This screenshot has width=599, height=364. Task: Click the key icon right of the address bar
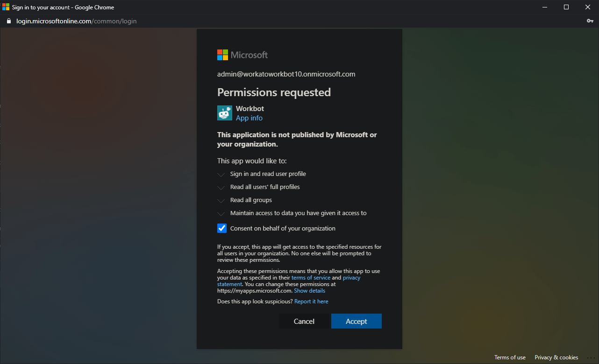point(590,21)
